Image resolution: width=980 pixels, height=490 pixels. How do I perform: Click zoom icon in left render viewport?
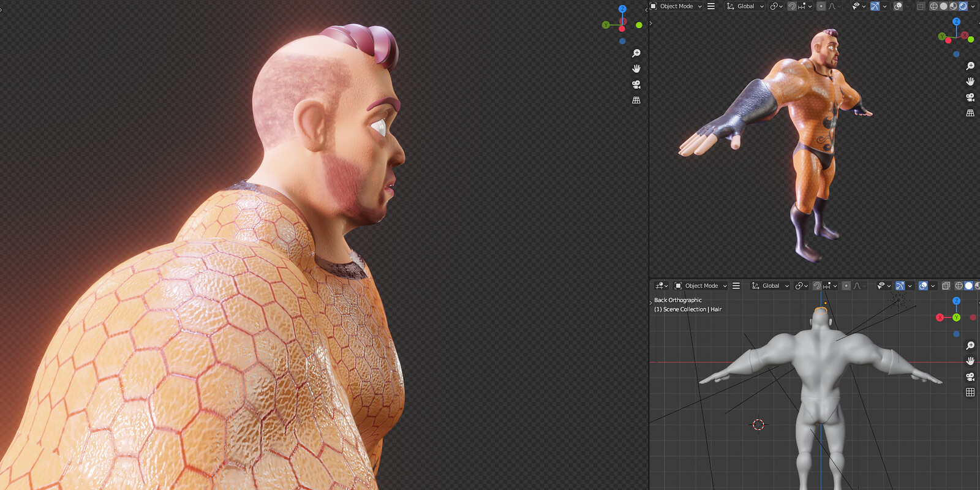[636, 53]
